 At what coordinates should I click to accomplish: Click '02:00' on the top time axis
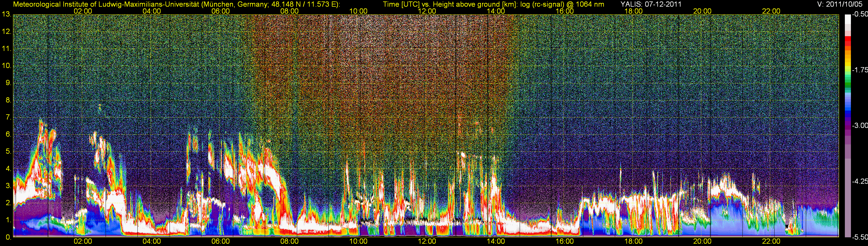pyautogui.click(x=83, y=11)
